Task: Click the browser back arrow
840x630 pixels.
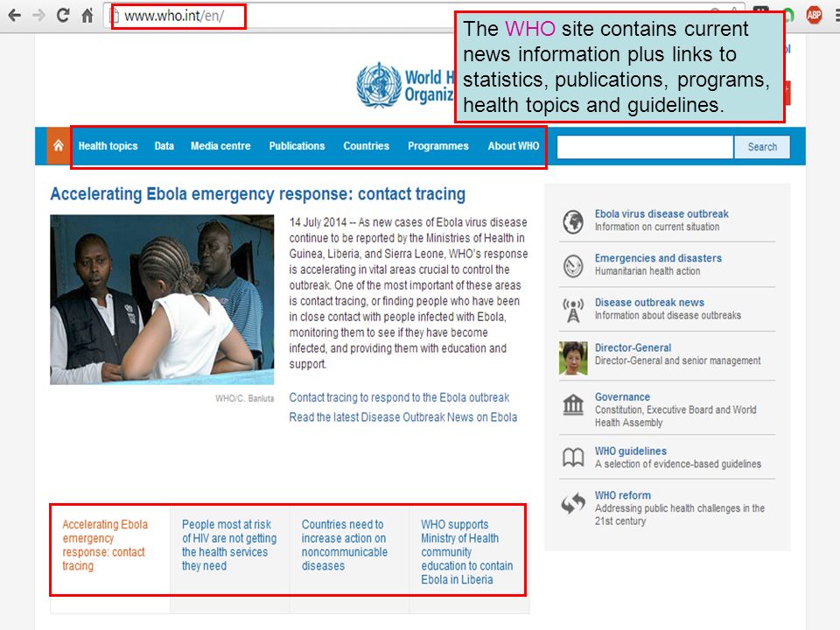Action: coord(15,16)
